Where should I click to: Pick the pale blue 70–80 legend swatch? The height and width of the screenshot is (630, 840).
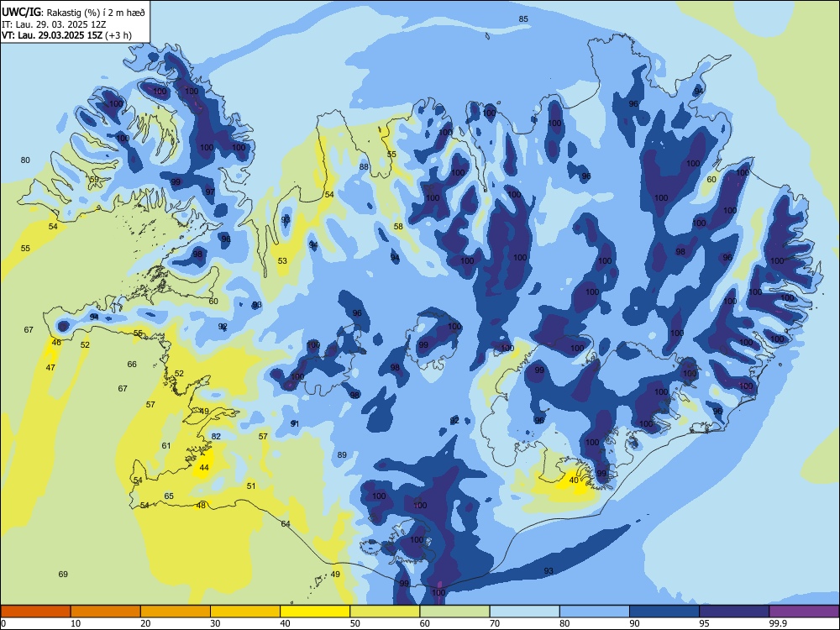coord(524,612)
